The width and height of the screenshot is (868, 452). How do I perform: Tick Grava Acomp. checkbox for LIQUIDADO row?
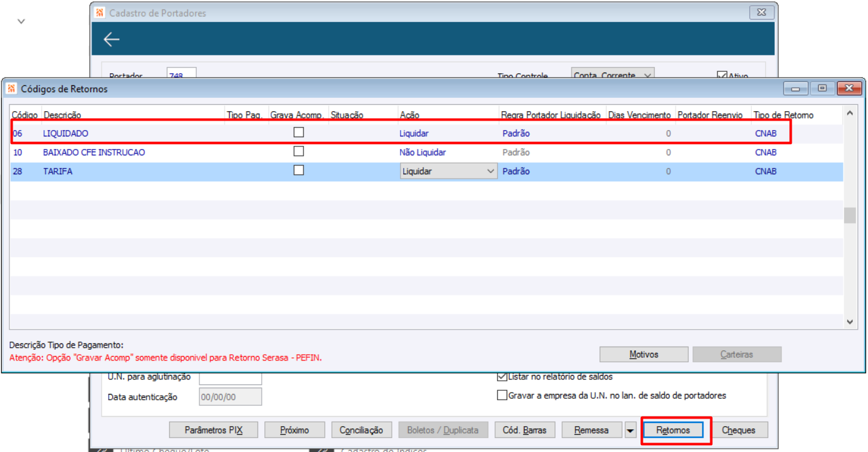click(x=299, y=133)
